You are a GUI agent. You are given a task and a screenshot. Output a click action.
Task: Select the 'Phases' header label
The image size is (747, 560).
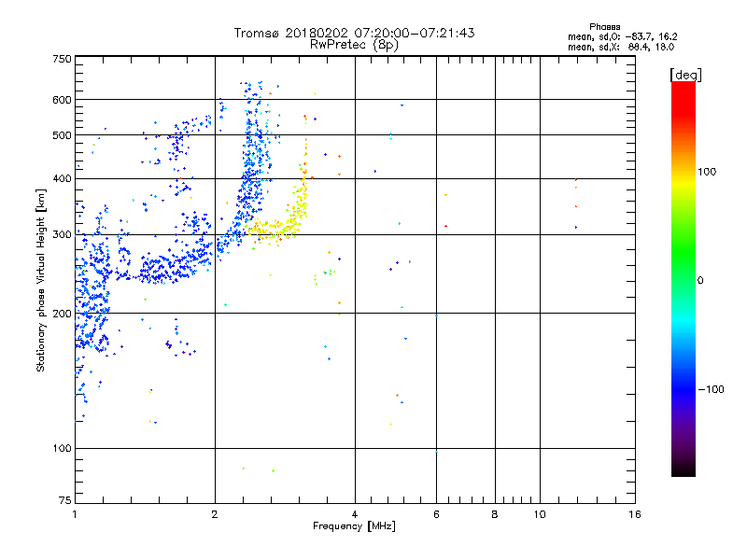pos(604,27)
